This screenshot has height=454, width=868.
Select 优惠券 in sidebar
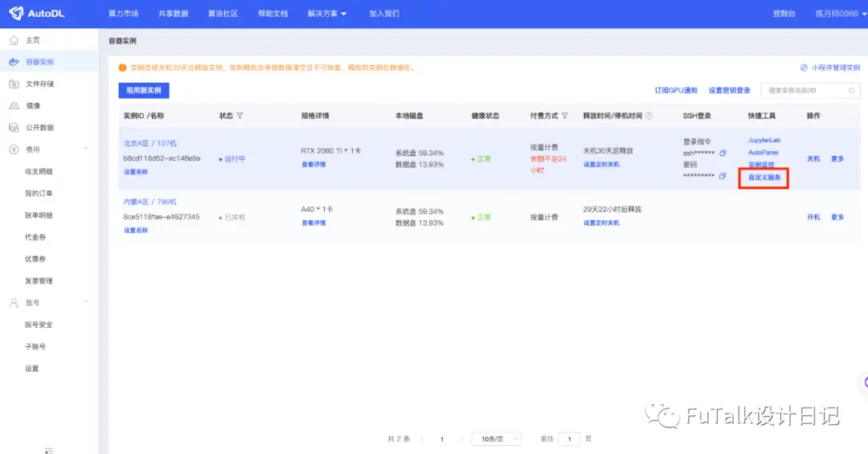[35, 259]
